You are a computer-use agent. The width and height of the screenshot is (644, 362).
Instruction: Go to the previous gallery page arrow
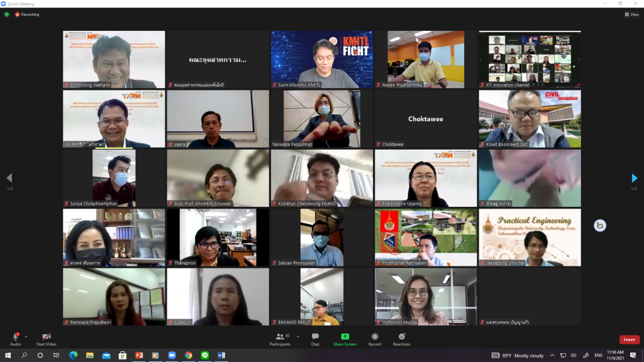pyautogui.click(x=9, y=178)
